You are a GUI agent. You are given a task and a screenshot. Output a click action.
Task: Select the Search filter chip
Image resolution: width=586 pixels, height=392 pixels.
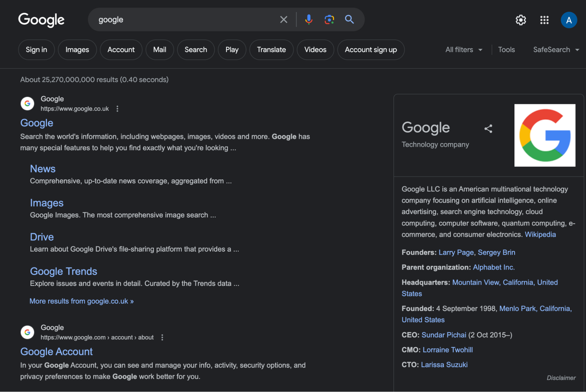coord(196,50)
